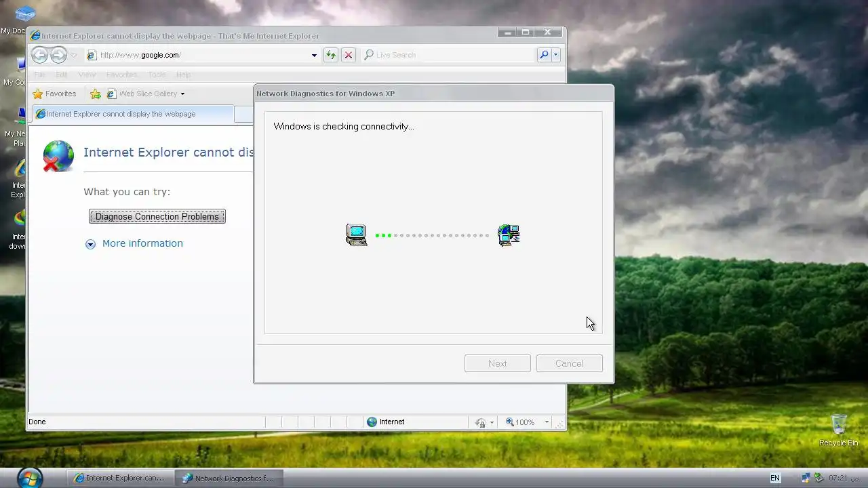
Task: Open the recent pages dropdown beside the Forward arrow
Action: pyautogui.click(x=74, y=56)
